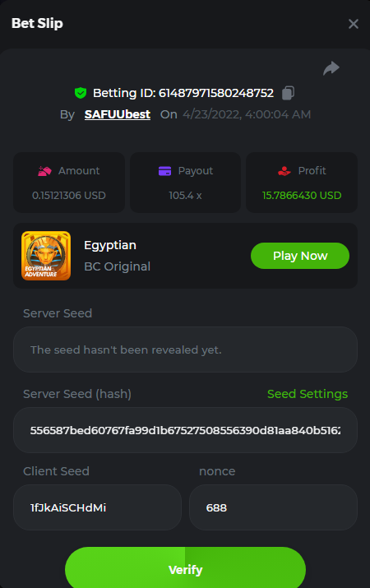The width and height of the screenshot is (370, 588).
Task: Click the 15.7866430 USD profit value
Action: click(x=302, y=196)
